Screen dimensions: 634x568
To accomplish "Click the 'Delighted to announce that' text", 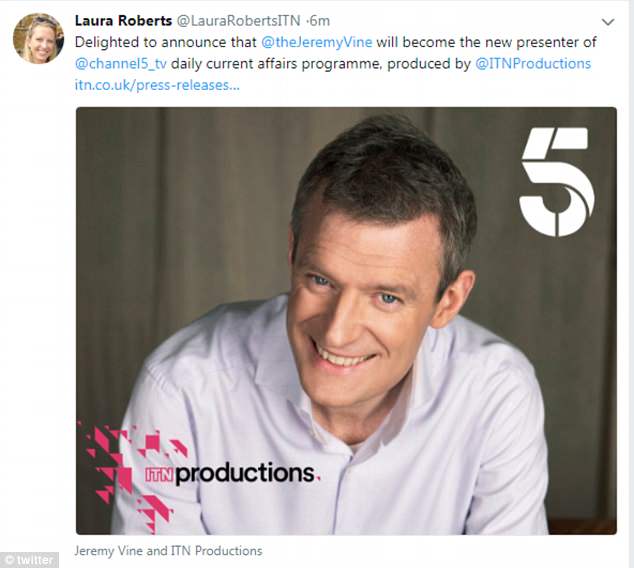I will click(166, 42).
